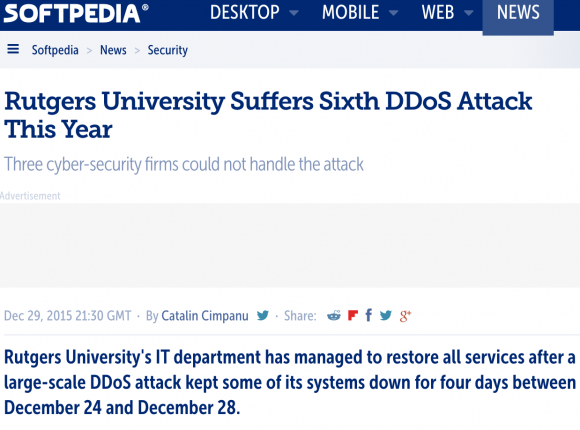Share article on Flipboard
Viewport: 580px width, 430px height.
pyautogui.click(x=353, y=316)
